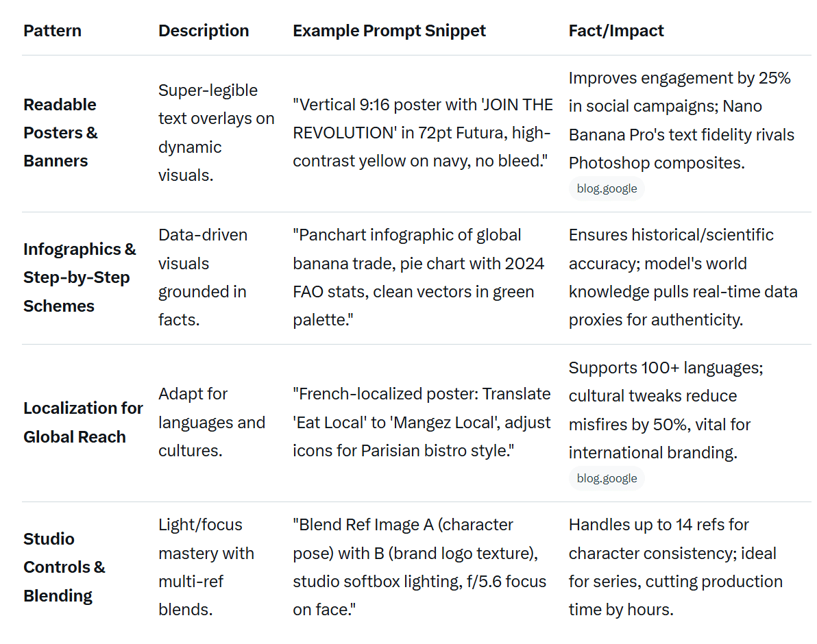The height and width of the screenshot is (644, 817).
Task: Select the Readable Posters & Banners row label
Action: (60, 133)
